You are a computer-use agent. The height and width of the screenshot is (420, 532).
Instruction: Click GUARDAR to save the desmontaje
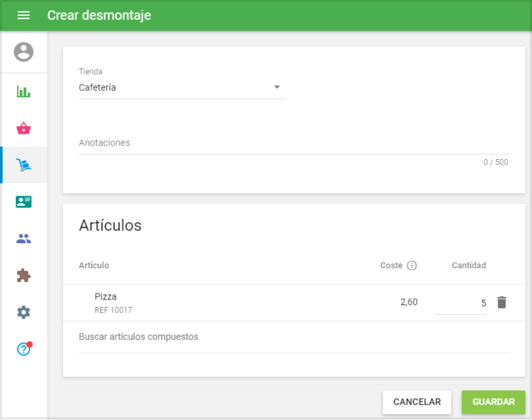[493, 402]
